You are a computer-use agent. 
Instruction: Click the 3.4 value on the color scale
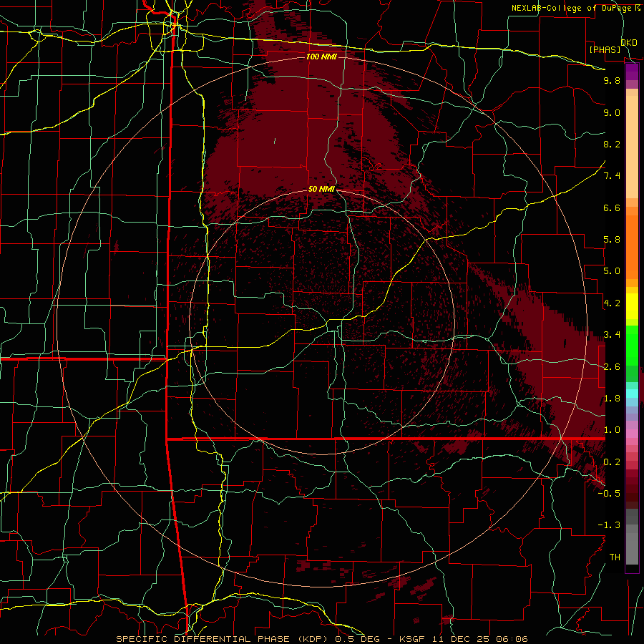(612, 335)
